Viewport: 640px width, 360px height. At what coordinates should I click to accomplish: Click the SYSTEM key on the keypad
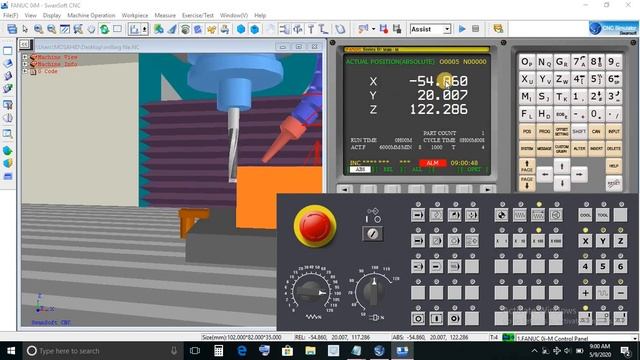pos(527,149)
